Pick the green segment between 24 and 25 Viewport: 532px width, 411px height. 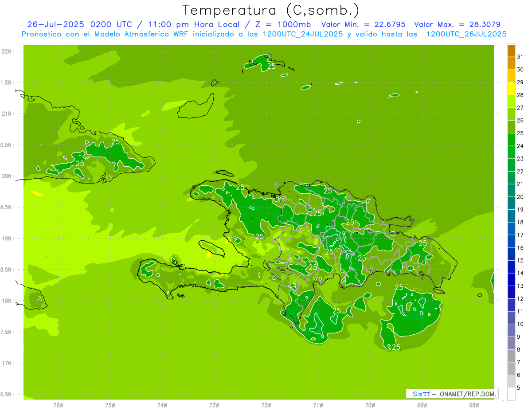[511, 140]
